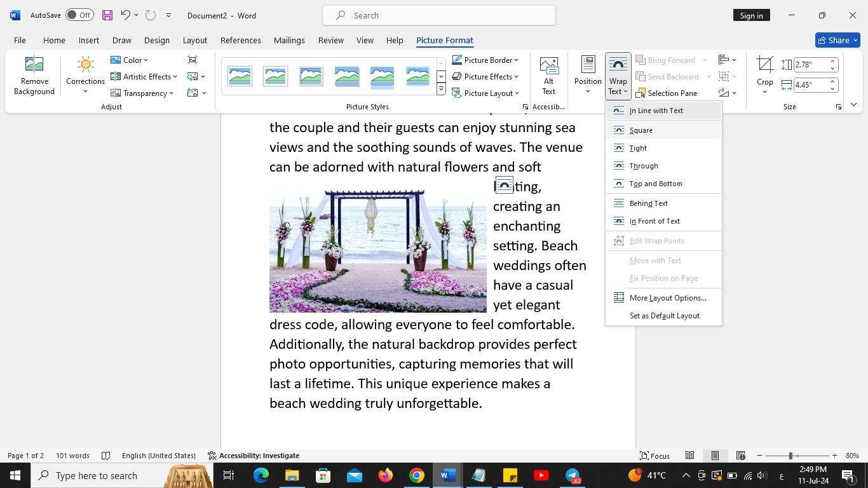868x488 pixels.
Task: Expand Picture Styles gallery More arrow
Action: 441,90
